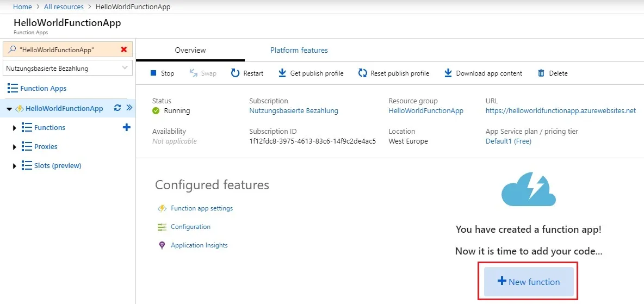Viewport: 644px width, 304px height.
Task: Click the Not applicable availability text
Action: [x=175, y=141]
